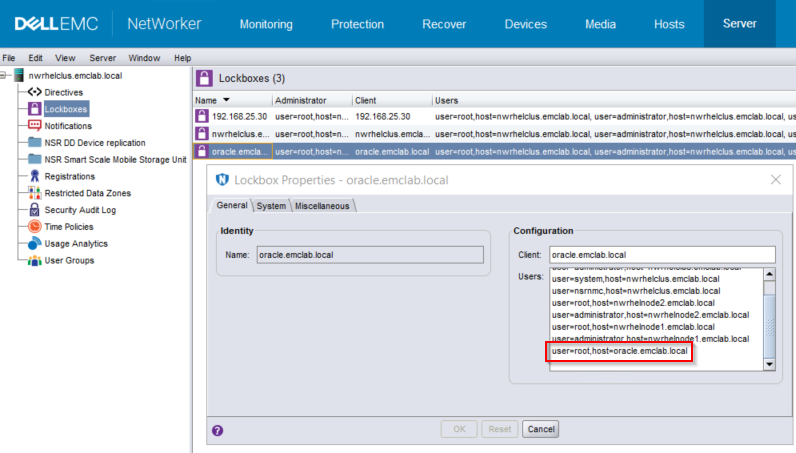Viewport: 796px width, 453px height.
Task: Click the OK button
Action: coord(459,429)
